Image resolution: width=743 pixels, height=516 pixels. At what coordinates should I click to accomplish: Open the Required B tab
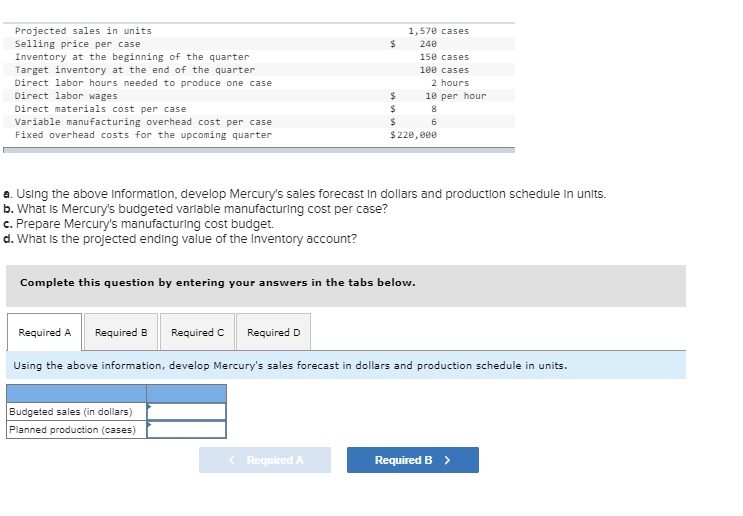pyautogui.click(x=121, y=332)
